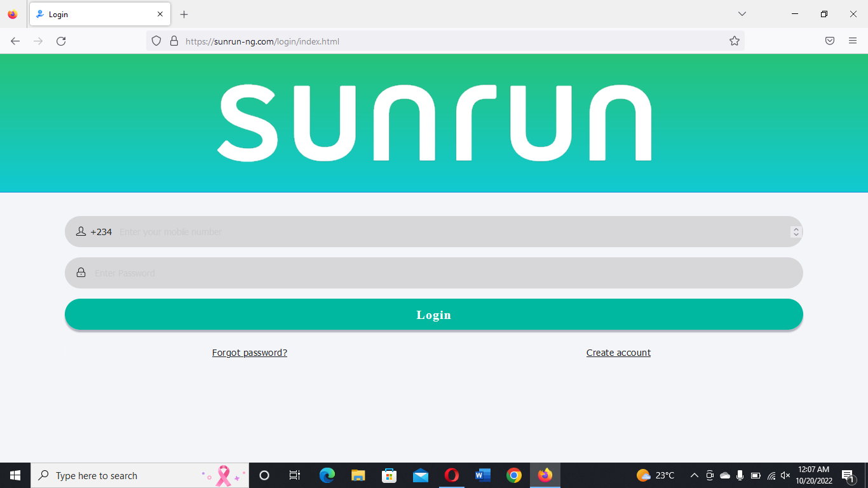This screenshot has width=868, height=488.
Task: Click the muted volume speaker icon
Action: (785, 475)
